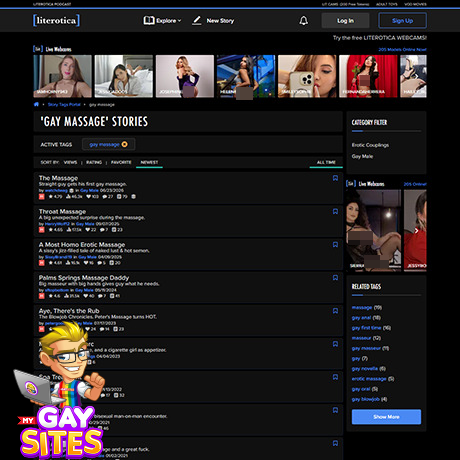Image resolution: width=460 pixels, height=460 pixels.
Task: Open the Story Tags Portal breadcrumb link
Action: click(x=64, y=104)
